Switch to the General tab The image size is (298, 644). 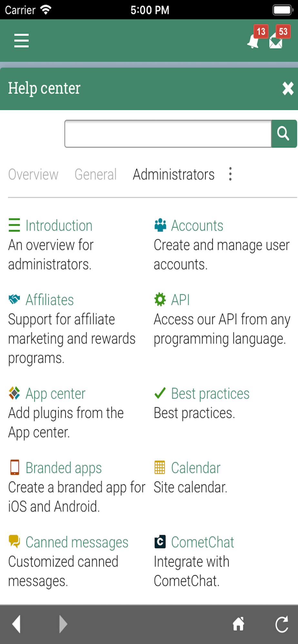click(95, 175)
